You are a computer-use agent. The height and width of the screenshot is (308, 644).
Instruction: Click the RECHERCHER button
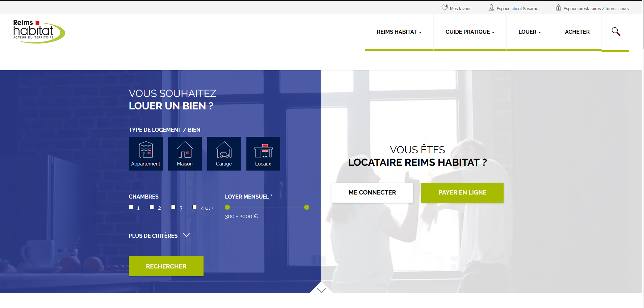point(166,266)
